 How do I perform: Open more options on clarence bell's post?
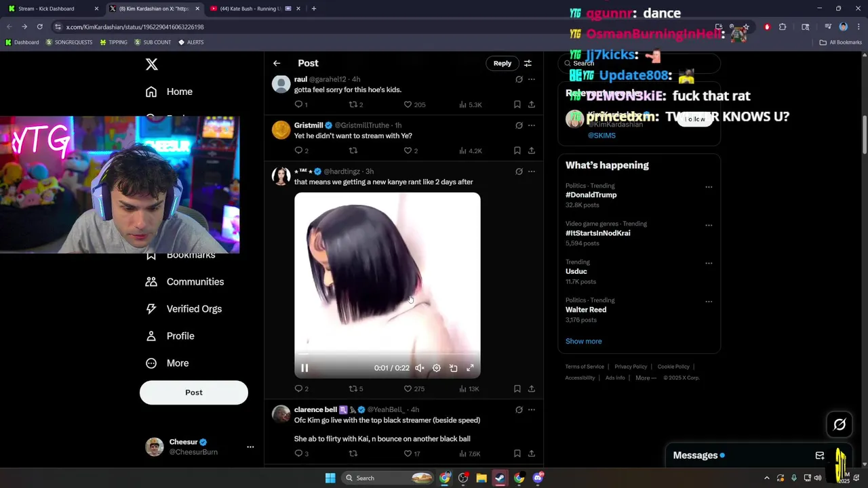532,410
